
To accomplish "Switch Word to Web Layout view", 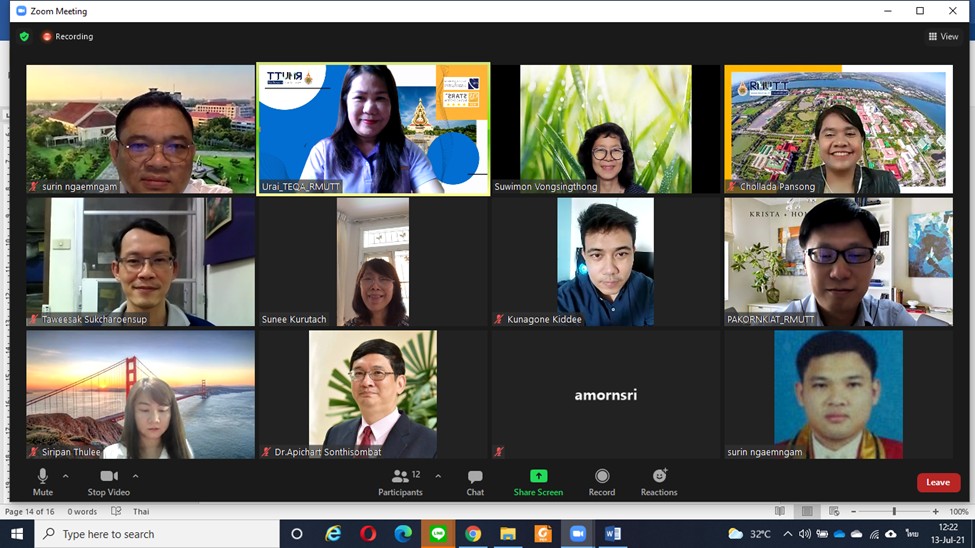I will pyautogui.click(x=834, y=511).
